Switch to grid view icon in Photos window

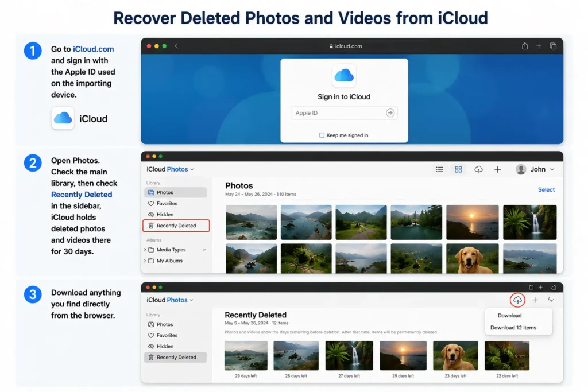(458, 169)
